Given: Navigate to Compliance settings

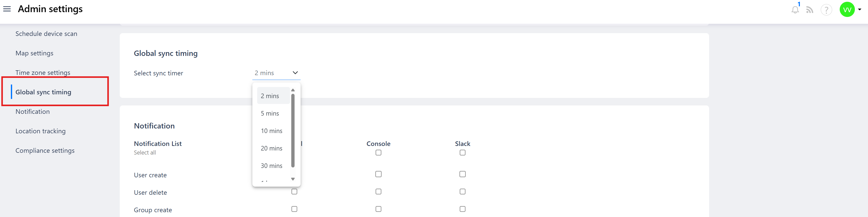Looking at the screenshot, I should pyautogui.click(x=45, y=151).
